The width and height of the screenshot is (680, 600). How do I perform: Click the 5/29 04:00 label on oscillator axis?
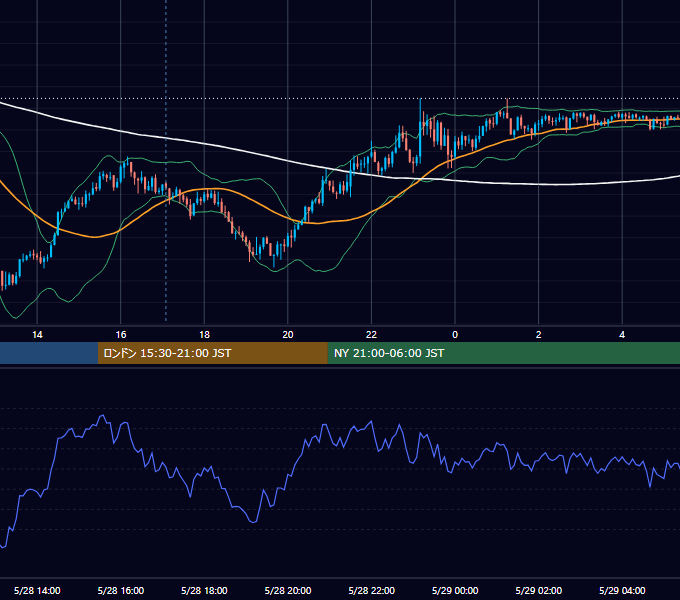pyautogui.click(x=622, y=590)
